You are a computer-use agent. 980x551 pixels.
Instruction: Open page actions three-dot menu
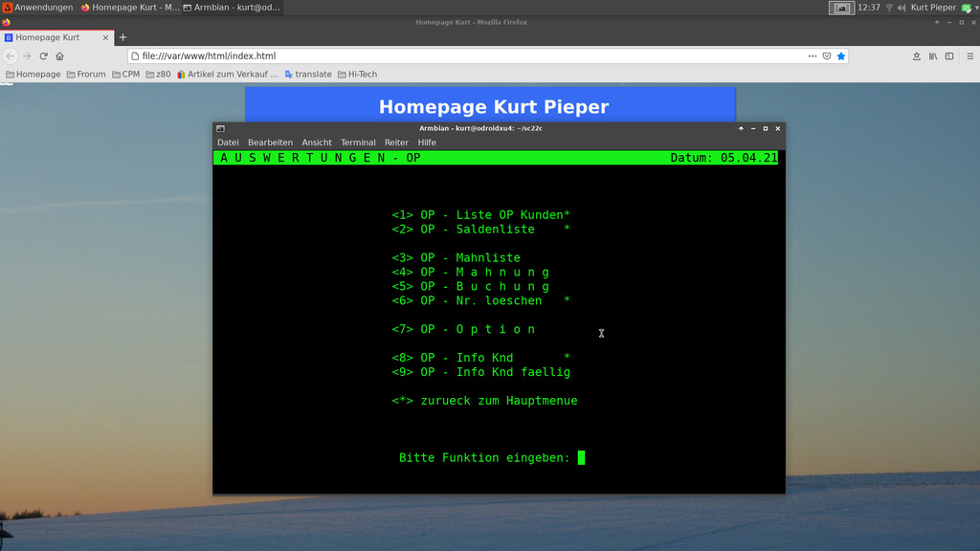pos(813,56)
